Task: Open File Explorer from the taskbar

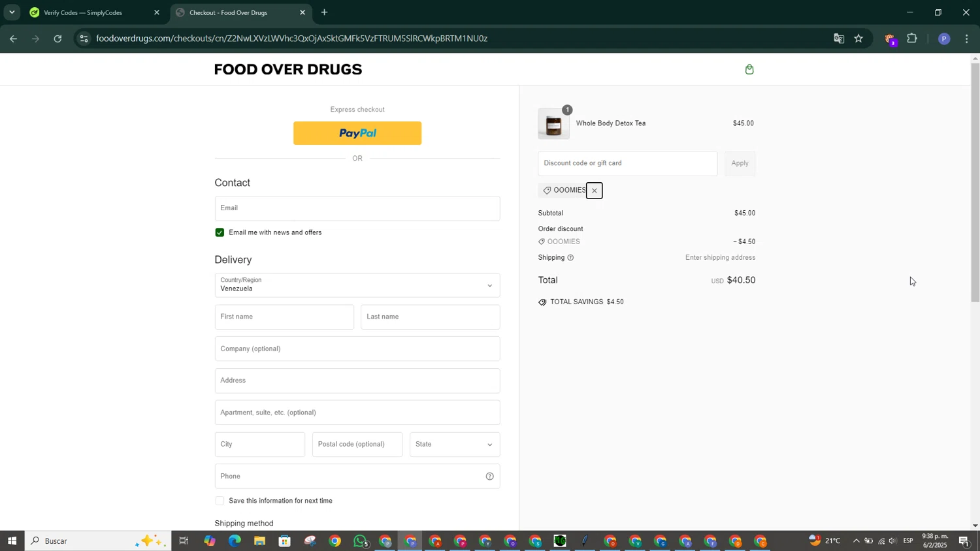Action: [x=259, y=541]
